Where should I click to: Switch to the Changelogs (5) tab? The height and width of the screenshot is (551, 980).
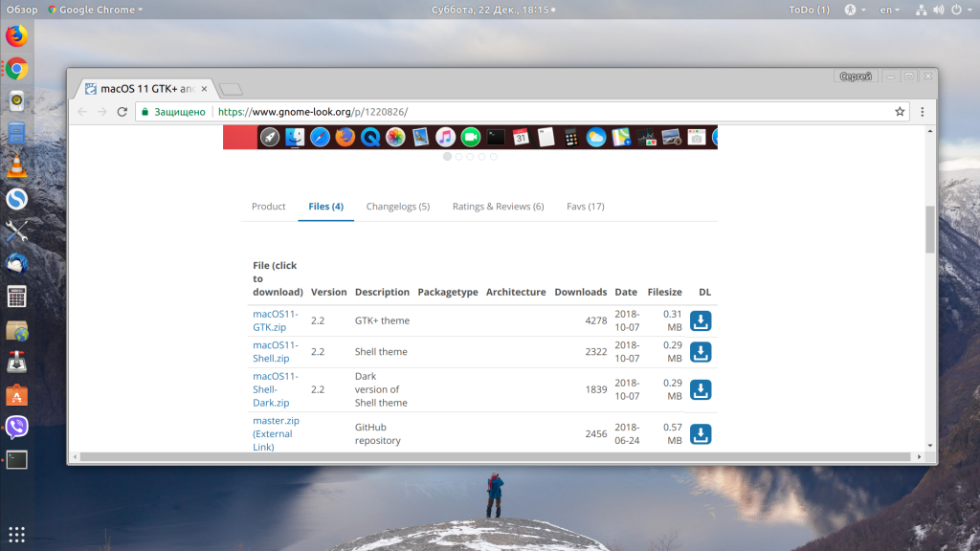tap(397, 207)
